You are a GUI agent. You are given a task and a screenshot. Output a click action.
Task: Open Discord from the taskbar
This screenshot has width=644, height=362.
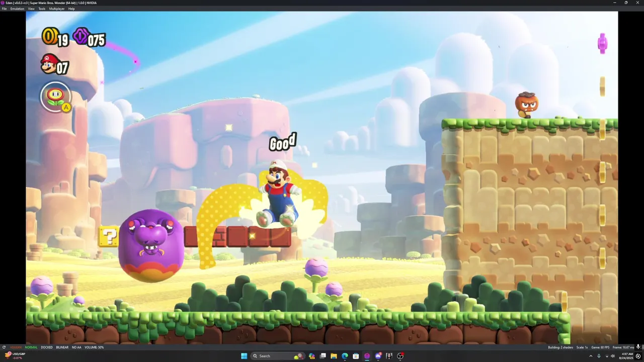point(378,356)
